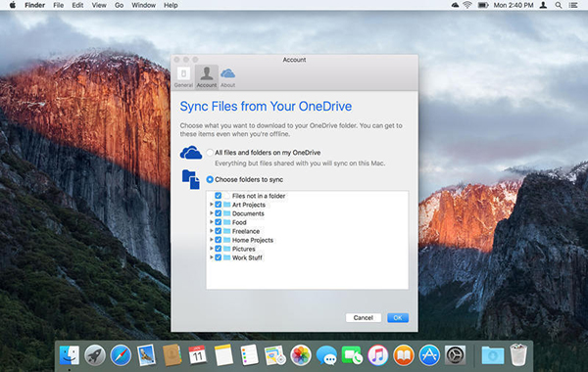This screenshot has height=372, width=588.
Task: Uncheck the Files not in a folder checkbox
Action: point(218,196)
